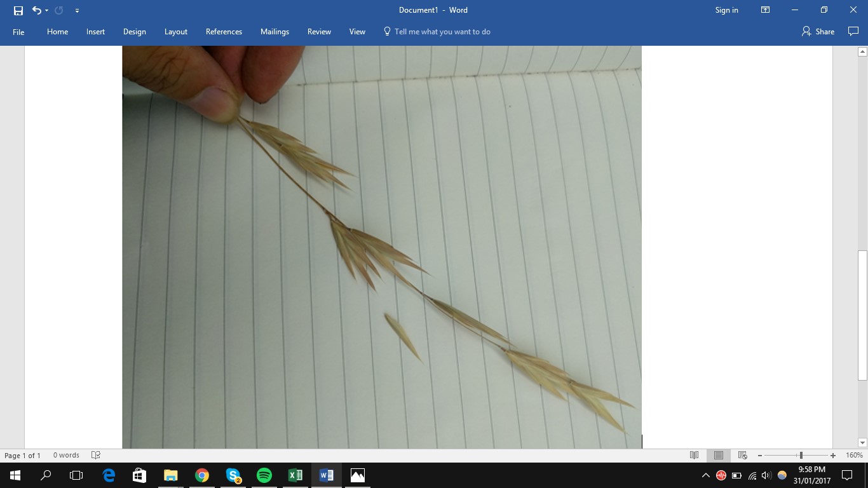Enable Web Layout view

point(742,455)
